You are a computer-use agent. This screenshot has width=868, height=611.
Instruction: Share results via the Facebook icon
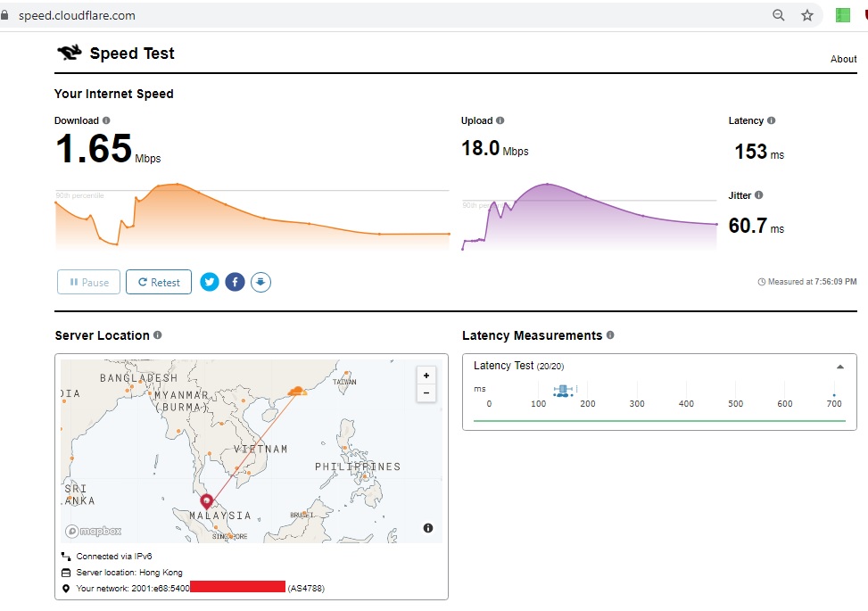point(235,282)
